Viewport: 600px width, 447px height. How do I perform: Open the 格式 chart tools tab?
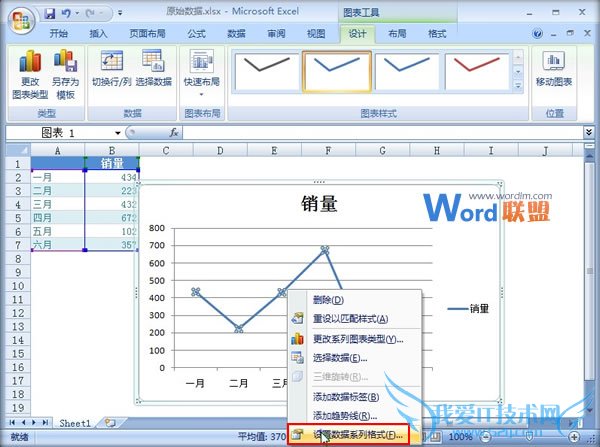437,34
